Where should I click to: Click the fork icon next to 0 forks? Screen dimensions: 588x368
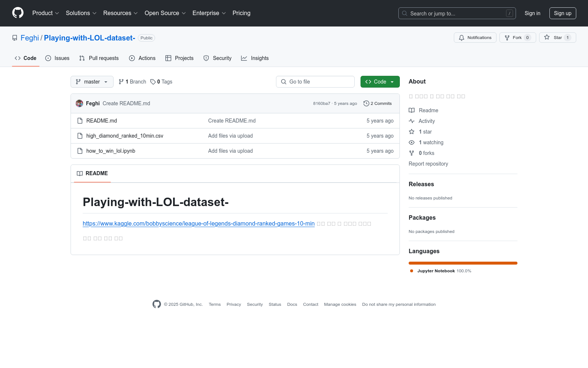pos(412,153)
